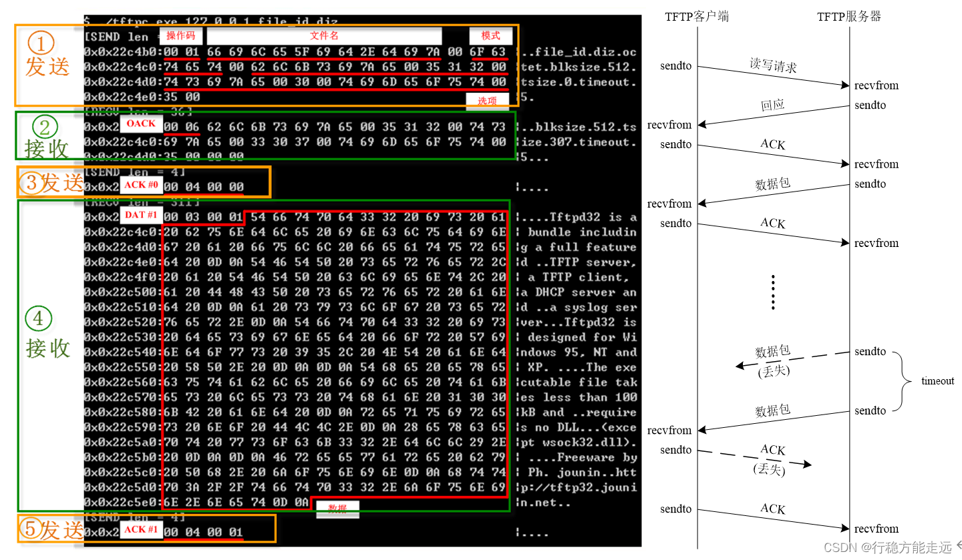This screenshot has height=560, width=962.
Task: Select the ASCII text "XP. ....The exe"
Action: (583, 367)
